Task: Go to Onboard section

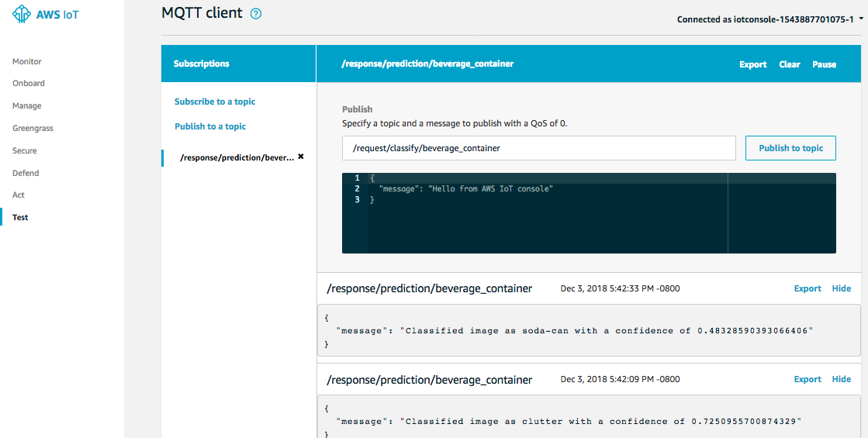Action: tap(29, 83)
